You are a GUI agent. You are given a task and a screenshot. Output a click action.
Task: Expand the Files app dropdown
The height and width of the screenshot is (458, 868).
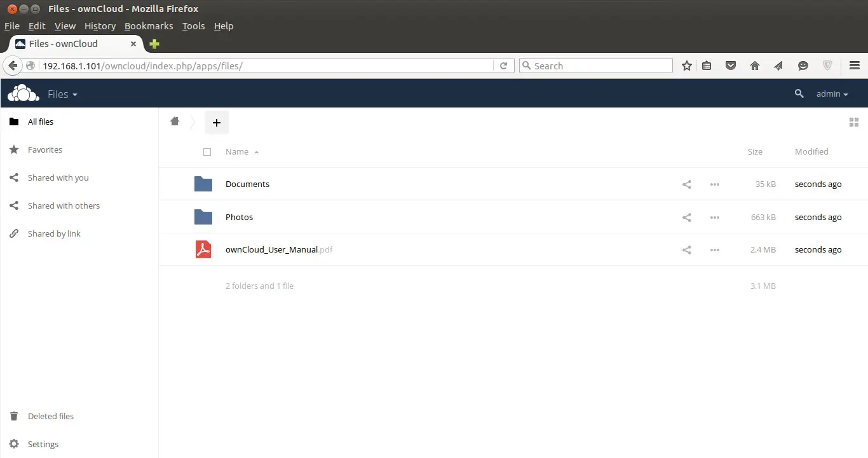pyautogui.click(x=62, y=94)
